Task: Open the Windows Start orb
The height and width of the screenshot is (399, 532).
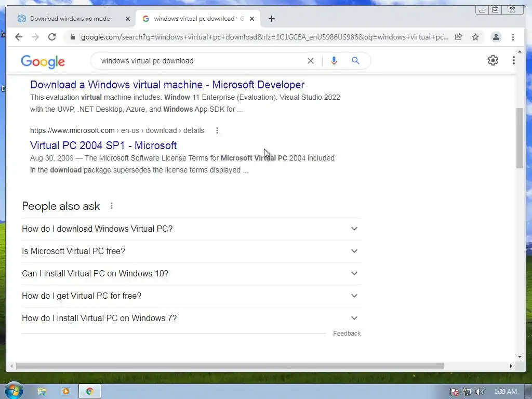Action: [x=13, y=391]
